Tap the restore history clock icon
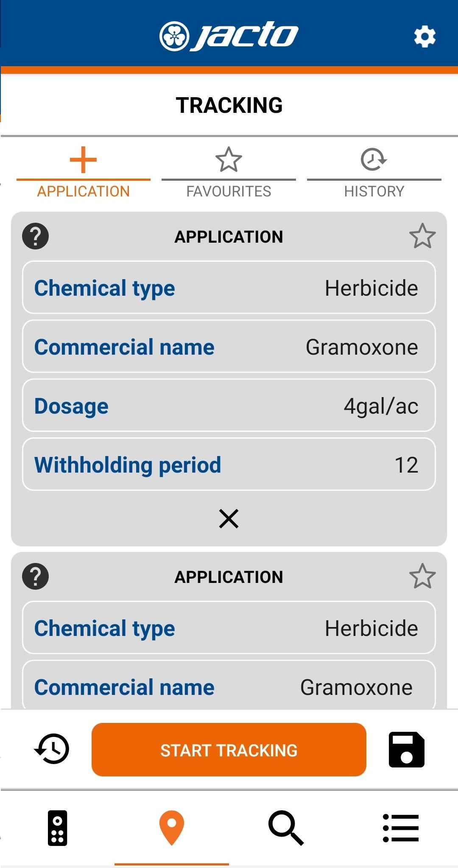The width and height of the screenshot is (458, 868). [52, 749]
